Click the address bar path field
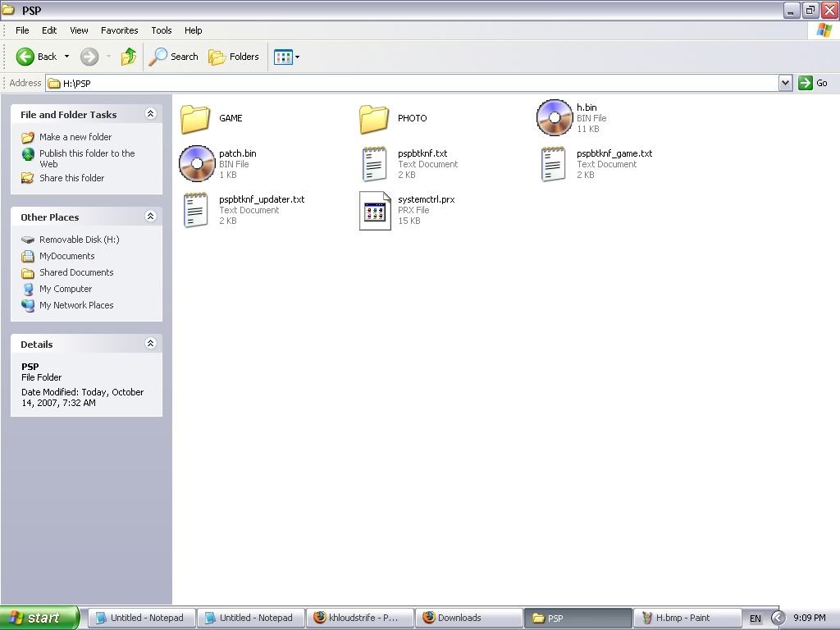The height and width of the screenshot is (630, 840). coord(410,83)
